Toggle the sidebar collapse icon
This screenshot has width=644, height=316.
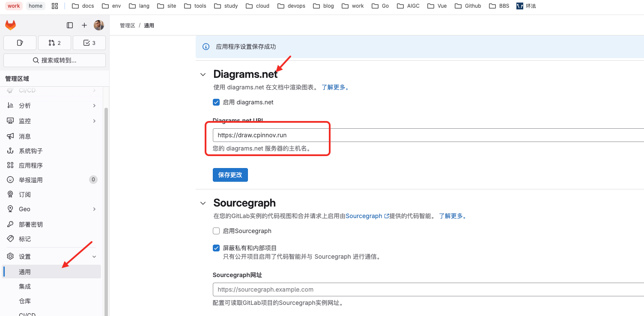tap(70, 25)
